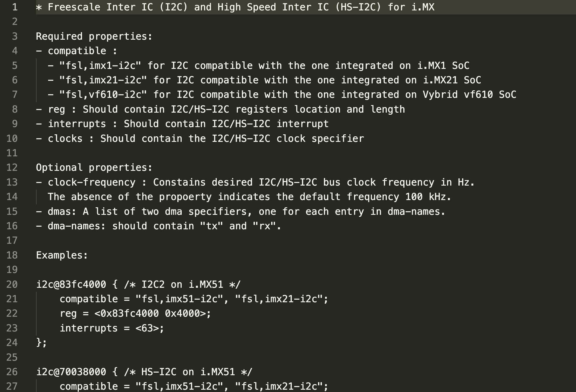Click the "Optional properties:" heading text

point(94,168)
